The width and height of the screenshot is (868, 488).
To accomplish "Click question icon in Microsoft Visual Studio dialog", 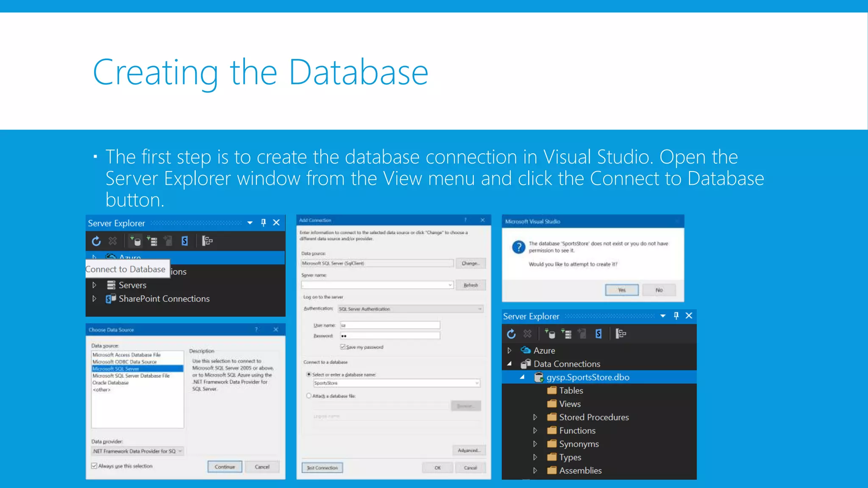I will (x=518, y=247).
